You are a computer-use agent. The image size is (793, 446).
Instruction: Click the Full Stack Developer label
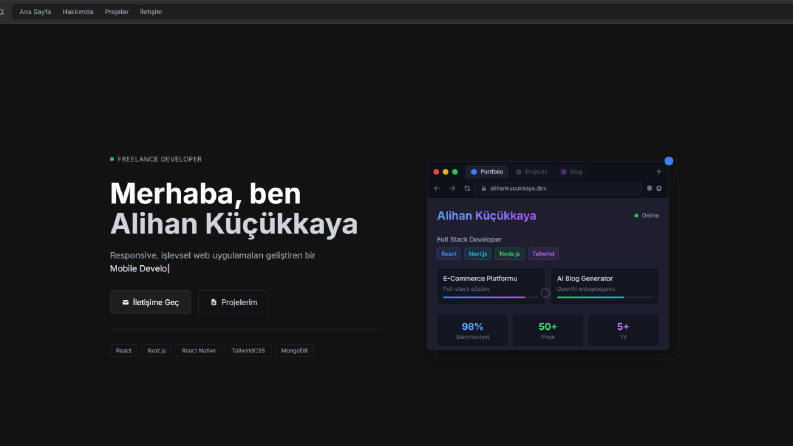(x=469, y=240)
